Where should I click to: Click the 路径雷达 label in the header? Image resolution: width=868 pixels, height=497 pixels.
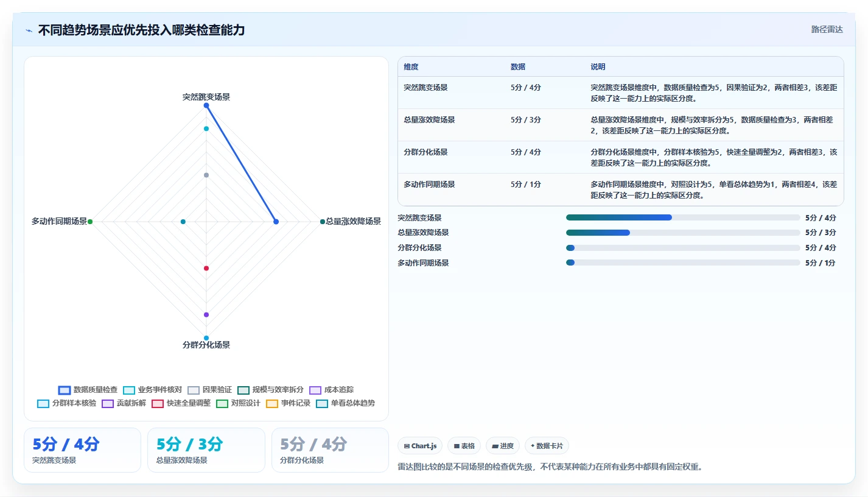point(827,29)
